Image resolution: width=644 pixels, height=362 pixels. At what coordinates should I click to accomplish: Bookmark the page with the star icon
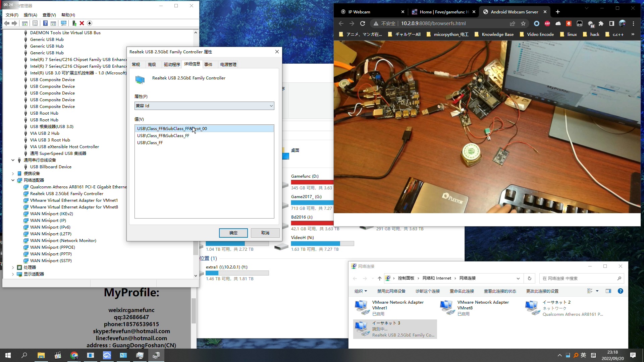(523, 23)
